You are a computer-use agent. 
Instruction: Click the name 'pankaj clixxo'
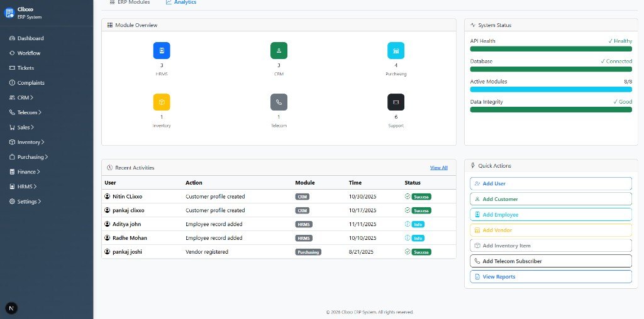coord(128,210)
